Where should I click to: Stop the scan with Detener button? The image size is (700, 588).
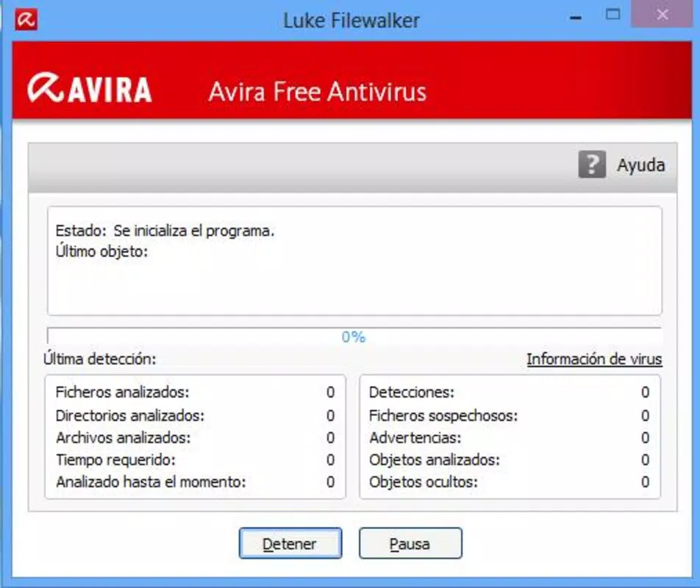(x=290, y=543)
